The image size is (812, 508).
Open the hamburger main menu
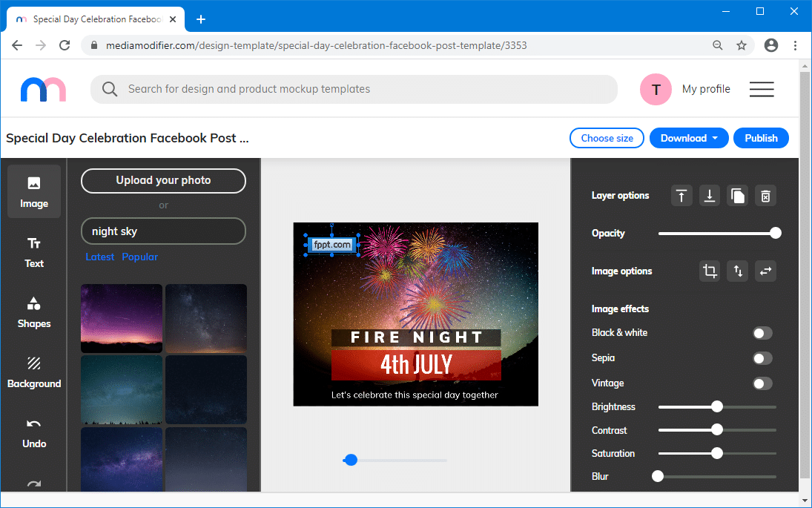(762, 89)
